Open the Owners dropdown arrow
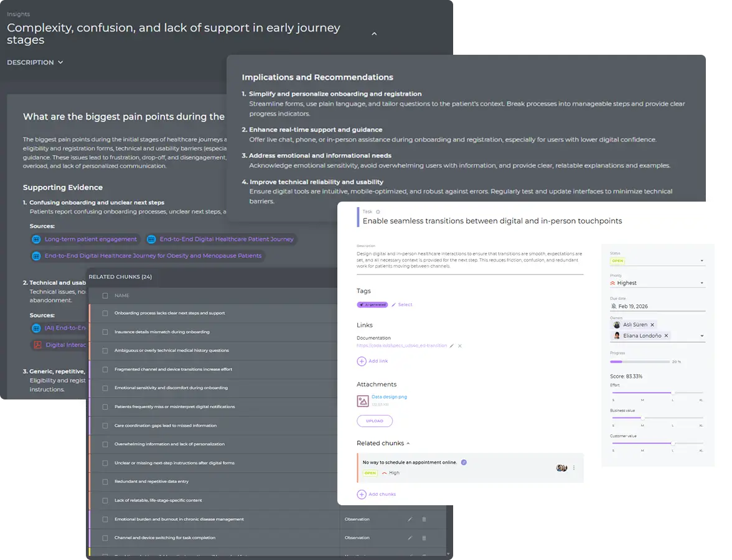 [702, 336]
